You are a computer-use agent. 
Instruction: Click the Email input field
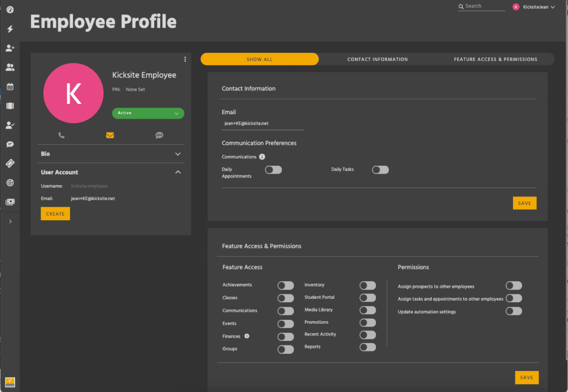tap(262, 124)
